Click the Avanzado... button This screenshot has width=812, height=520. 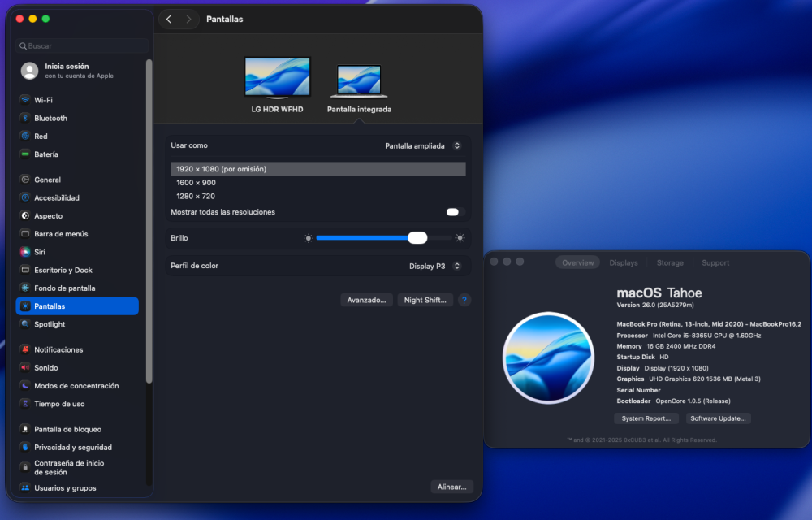click(x=367, y=300)
